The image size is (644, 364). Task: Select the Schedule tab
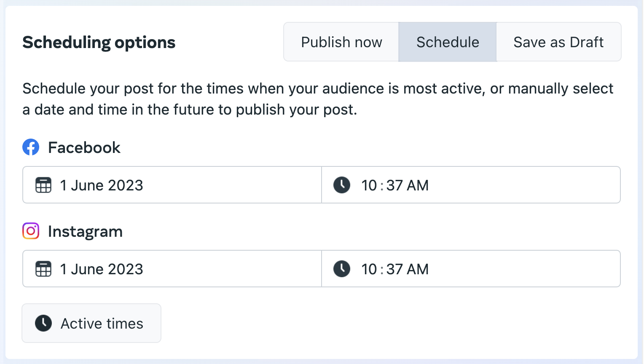point(448,42)
